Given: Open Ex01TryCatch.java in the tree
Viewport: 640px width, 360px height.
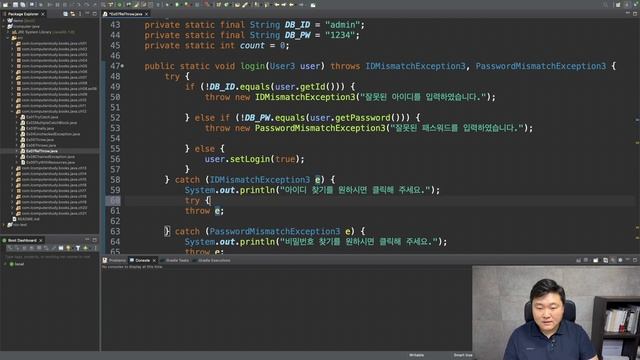Looking at the screenshot, I should pyautogui.click(x=42, y=117).
